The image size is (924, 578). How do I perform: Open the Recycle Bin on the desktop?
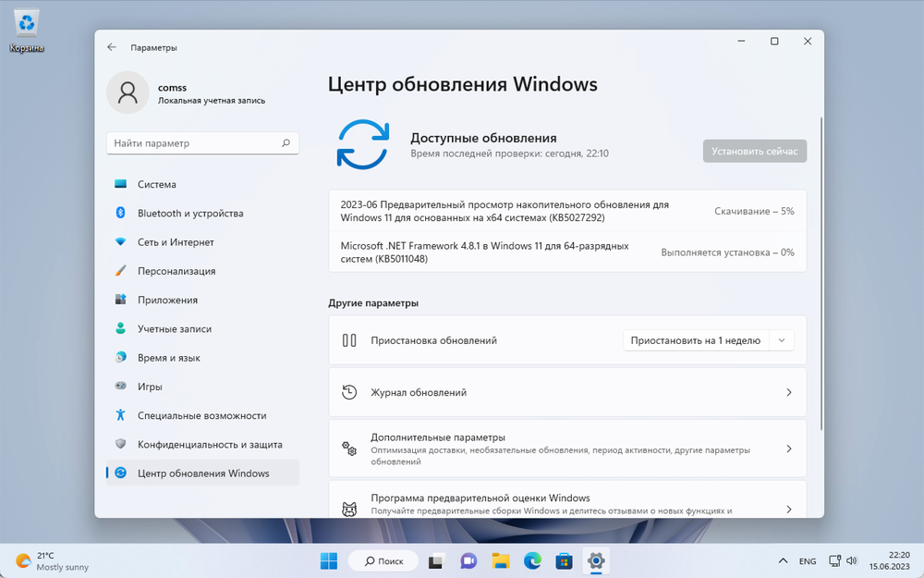tap(27, 31)
